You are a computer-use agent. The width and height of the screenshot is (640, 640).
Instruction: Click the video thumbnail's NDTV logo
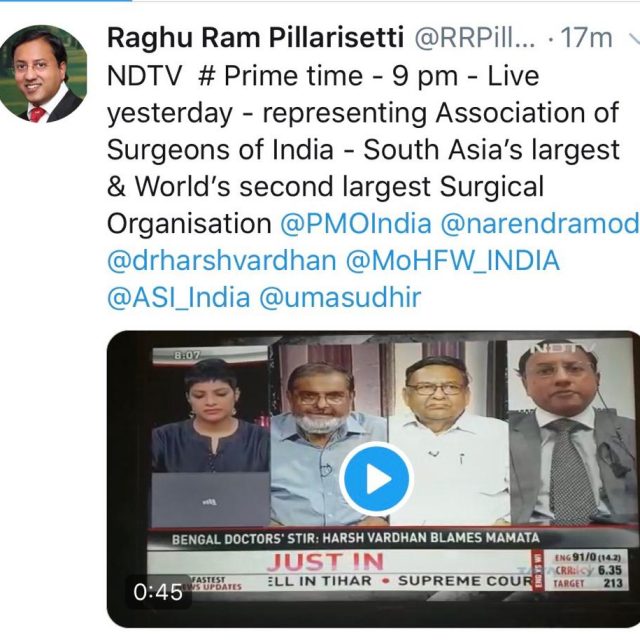click(x=563, y=348)
